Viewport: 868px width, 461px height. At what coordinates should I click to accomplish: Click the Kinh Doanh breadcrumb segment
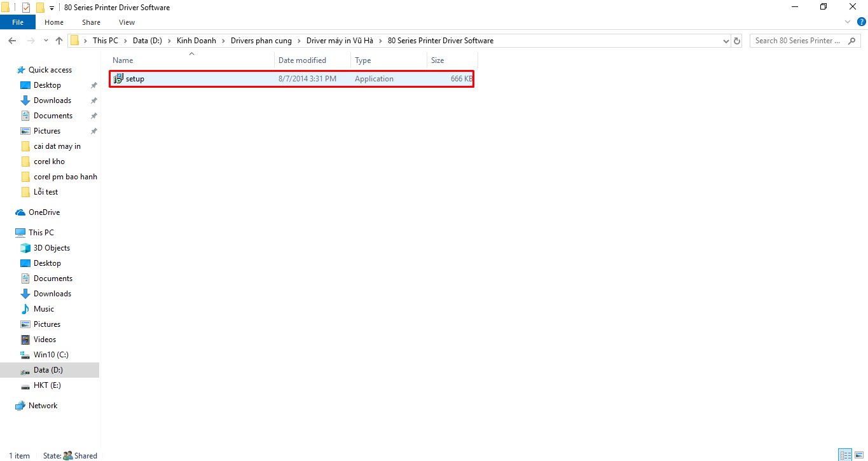click(196, 41)
